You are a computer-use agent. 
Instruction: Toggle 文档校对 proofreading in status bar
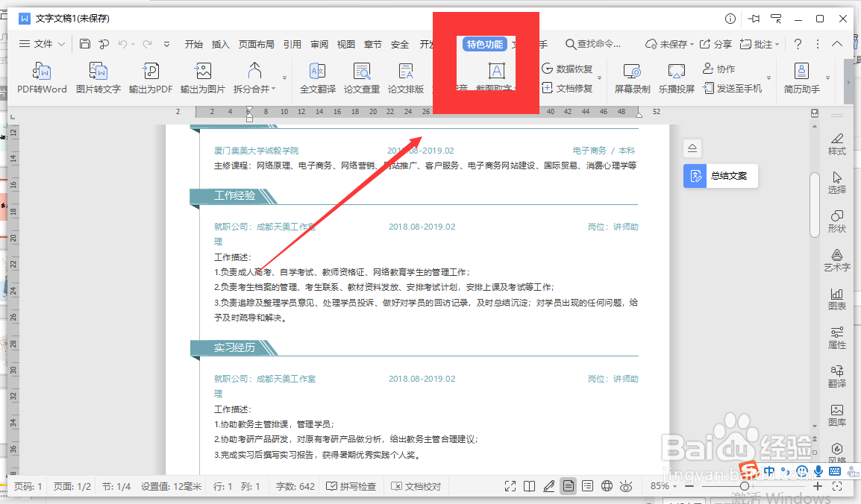pyautogui.click(x=416, y=486)
